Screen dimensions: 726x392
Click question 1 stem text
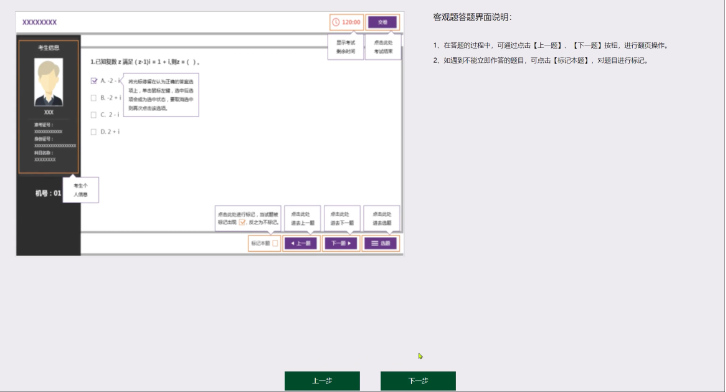pos(145,62)
